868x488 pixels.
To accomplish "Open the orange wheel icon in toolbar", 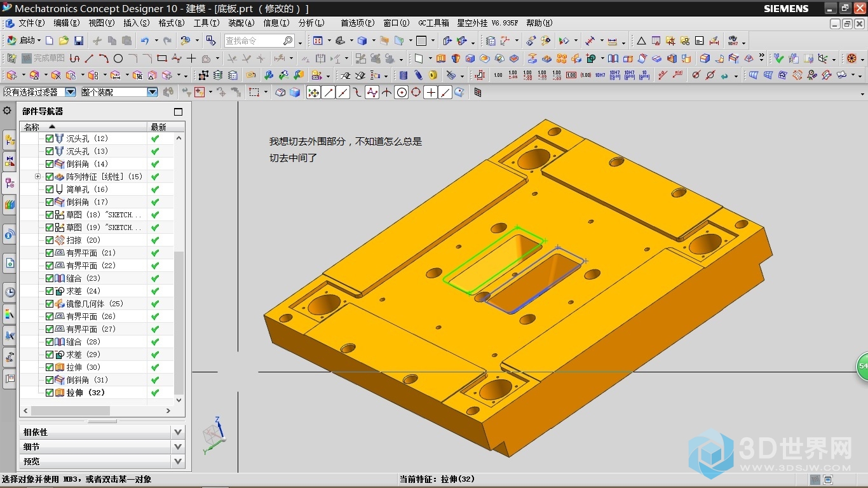I will pos(851,58).
